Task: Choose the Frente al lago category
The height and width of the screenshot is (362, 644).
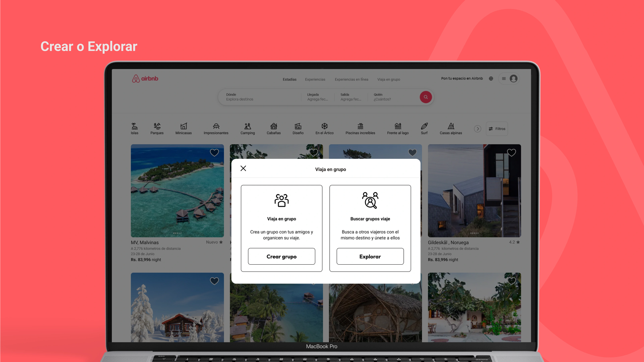Action: (398, 129)
